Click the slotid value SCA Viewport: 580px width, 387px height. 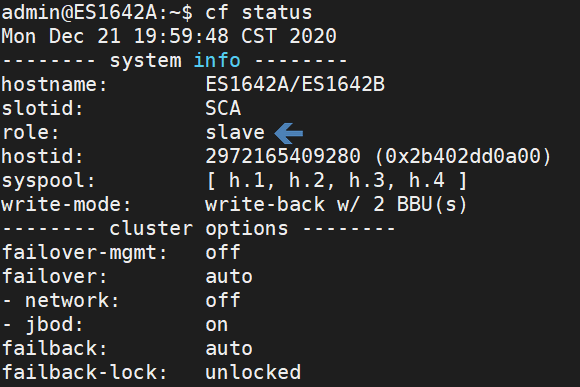pyautogui.click(x=223, y=108)
